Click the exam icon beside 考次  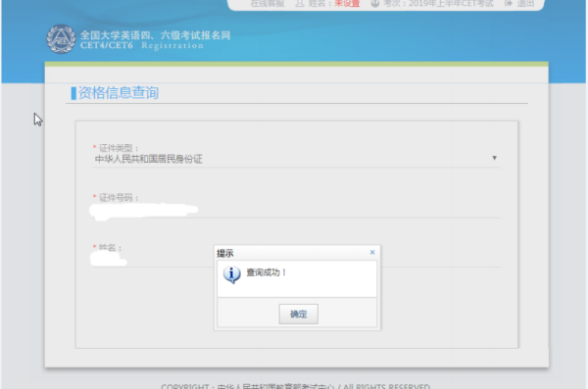pos(375,3)
